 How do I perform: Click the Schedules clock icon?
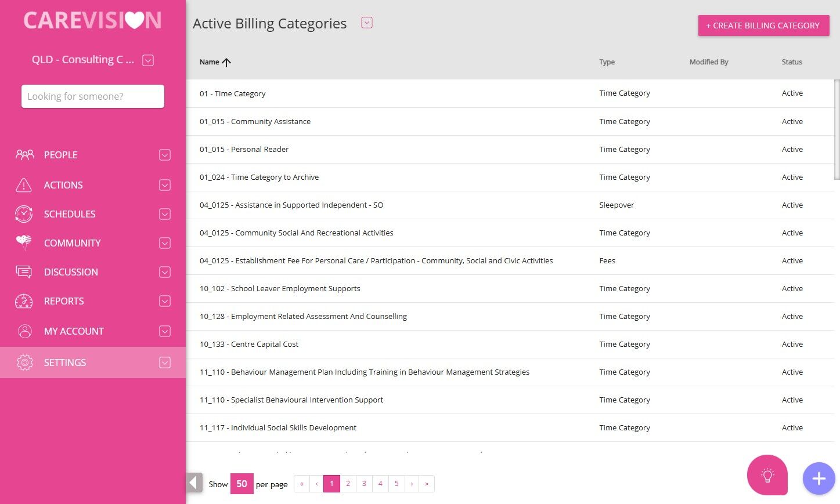point(24,214)
